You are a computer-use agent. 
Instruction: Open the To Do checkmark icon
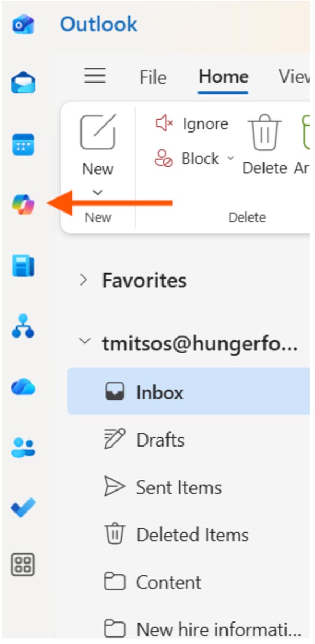point(23,508)
